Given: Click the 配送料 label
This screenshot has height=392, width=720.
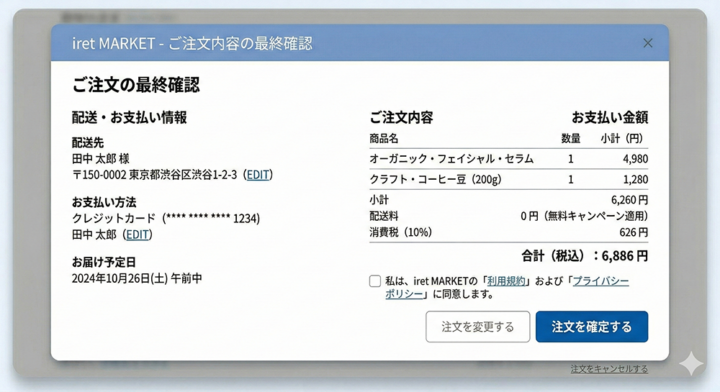Looking at the screenshot, I should (x=384, y=216).
